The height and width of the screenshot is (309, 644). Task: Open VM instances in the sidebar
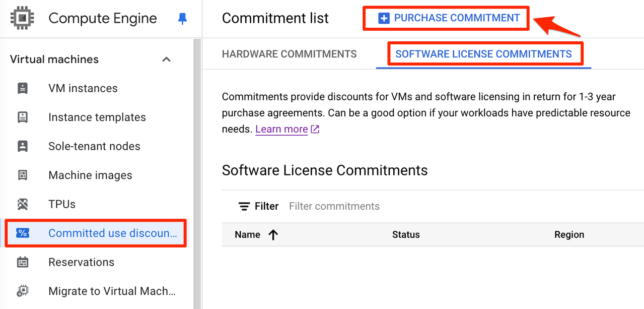pyautogui.click(x=83, y=88)
